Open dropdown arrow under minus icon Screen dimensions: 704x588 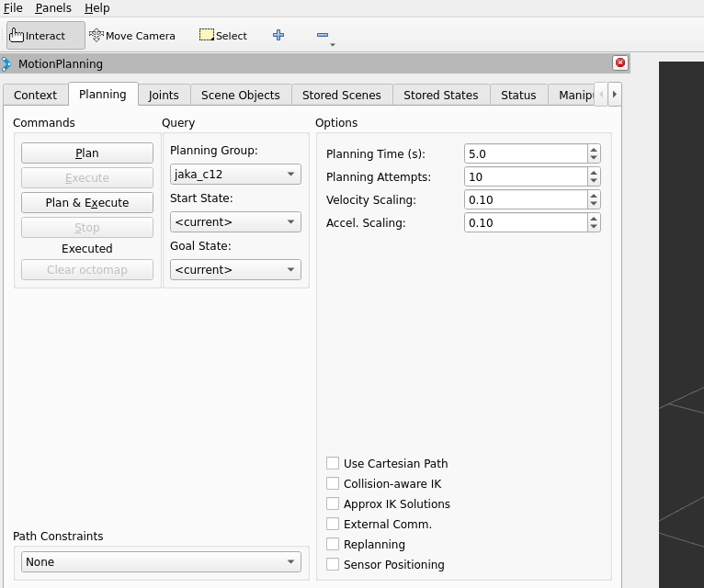[x=333, y=45]
